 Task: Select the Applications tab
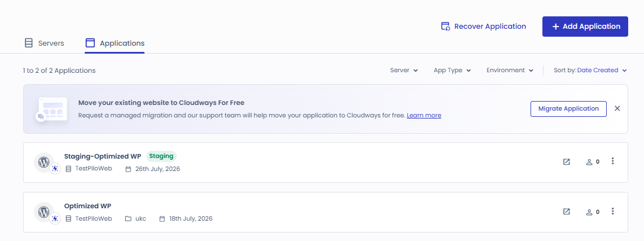(x=115, y=43)
